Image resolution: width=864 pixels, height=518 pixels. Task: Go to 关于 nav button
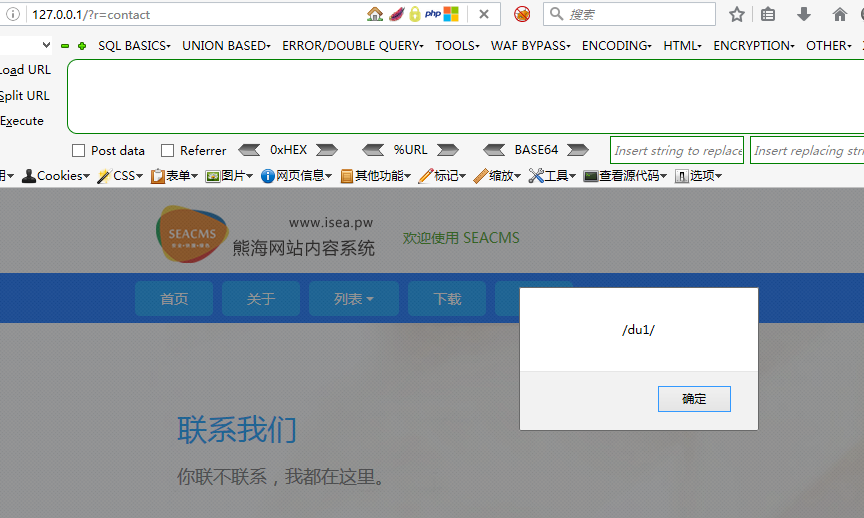point(261,299)
